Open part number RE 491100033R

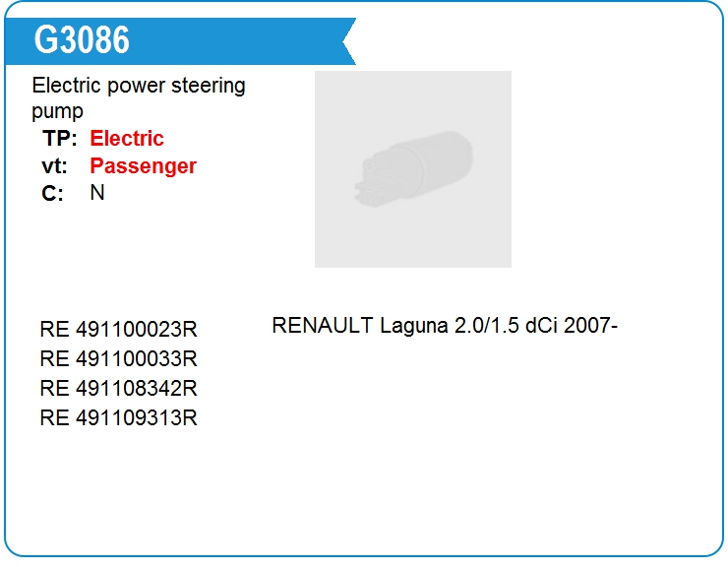[x=119, y=358]
